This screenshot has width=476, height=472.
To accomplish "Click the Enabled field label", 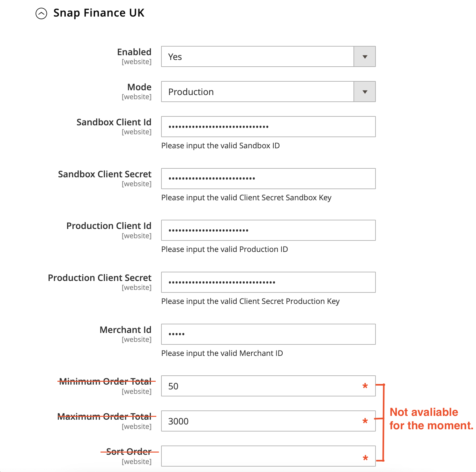I will point(134,52).
